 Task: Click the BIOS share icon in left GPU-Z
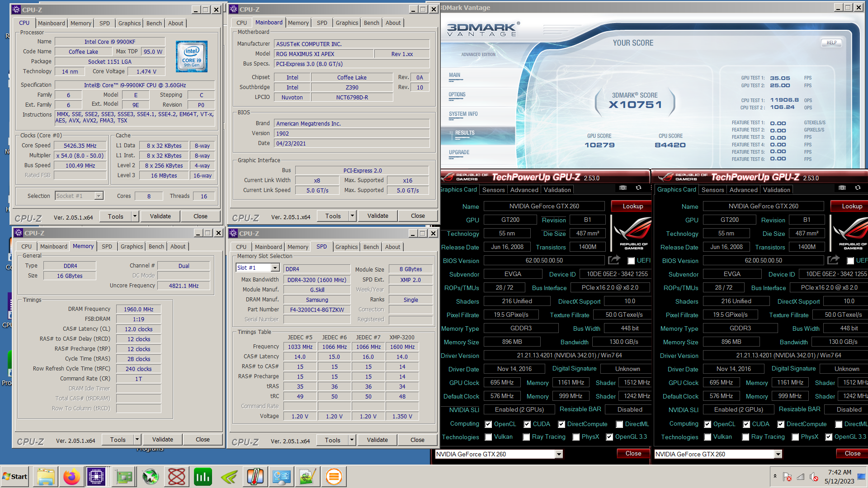tap(614, 260)
